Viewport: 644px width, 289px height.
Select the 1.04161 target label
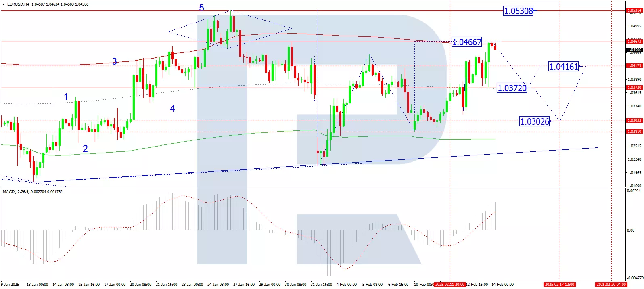(563, 67)
